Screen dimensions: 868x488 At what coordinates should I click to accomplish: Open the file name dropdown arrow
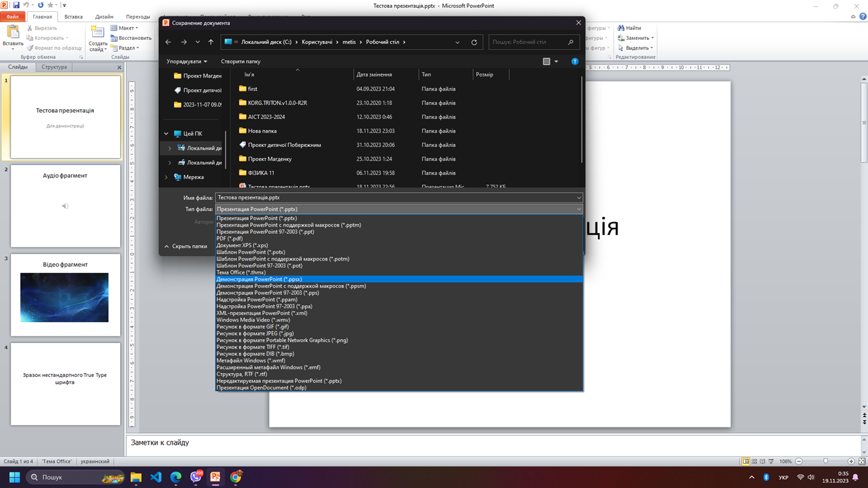tap(578, 197)
